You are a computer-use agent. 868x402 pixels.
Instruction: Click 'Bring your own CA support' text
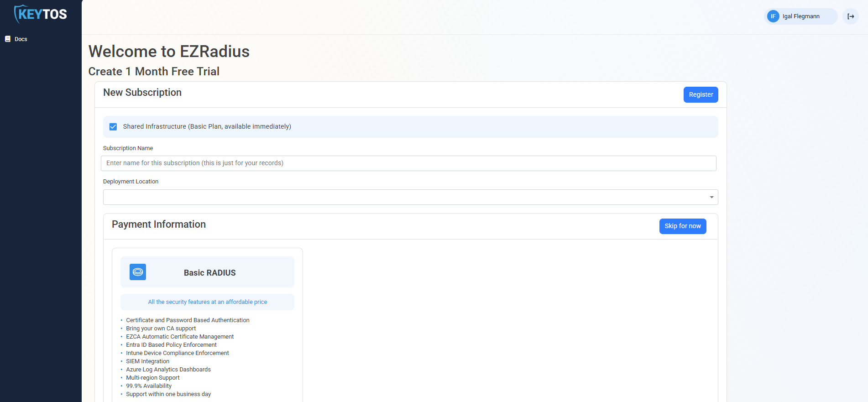coord(161,329)
